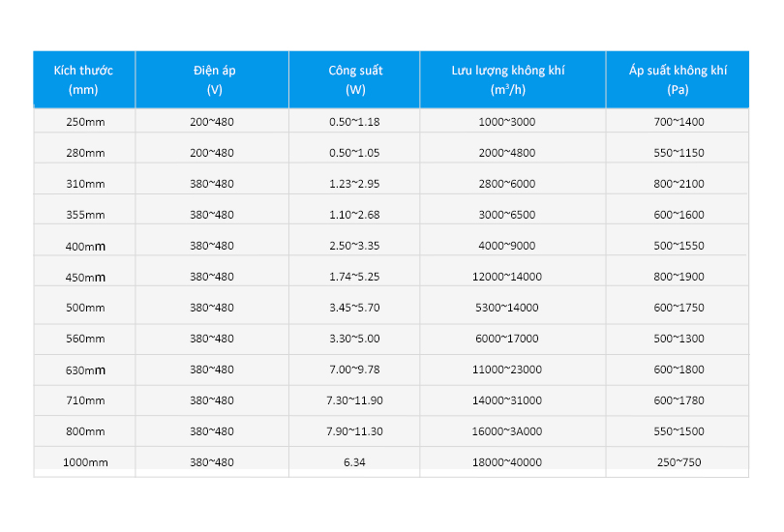Click the '7.00~9.78' power value
Screen dimensions: 784x532
[354, 369]
